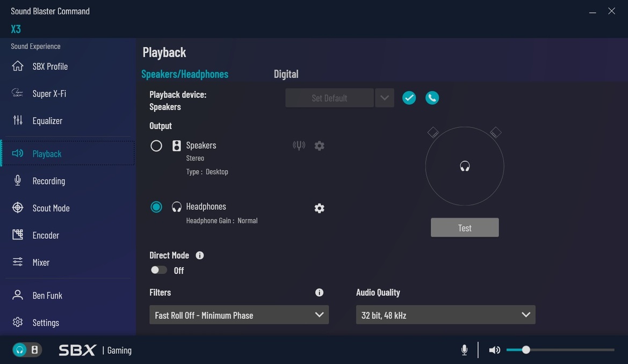Click the Test button

tap(465, 228)
